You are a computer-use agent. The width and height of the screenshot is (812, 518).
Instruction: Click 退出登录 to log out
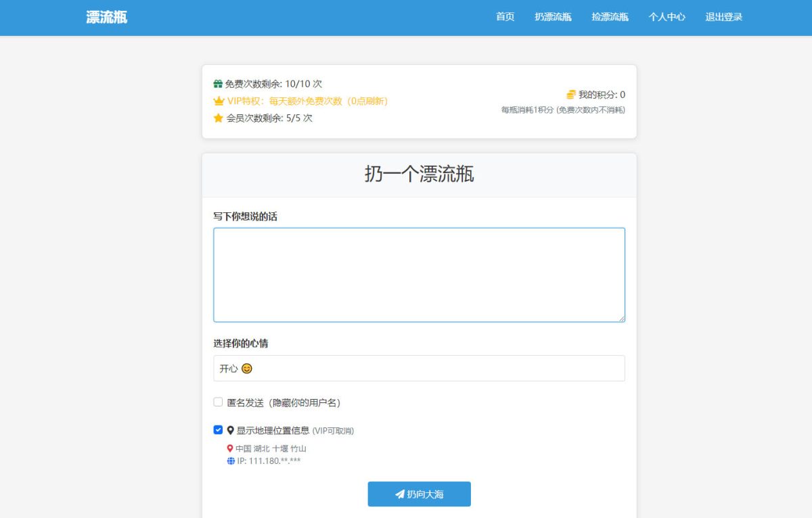tap(724, 17)
